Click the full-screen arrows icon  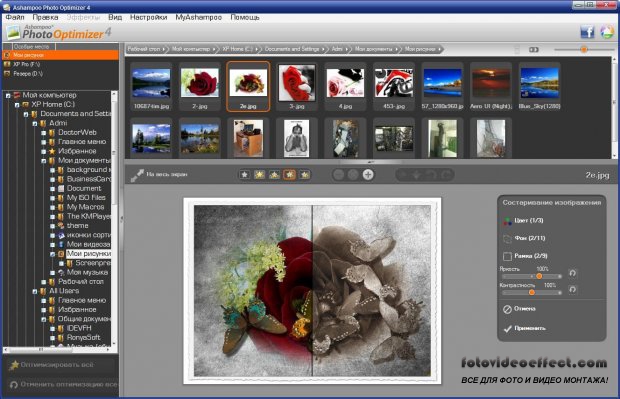click(x=137, y=175)
